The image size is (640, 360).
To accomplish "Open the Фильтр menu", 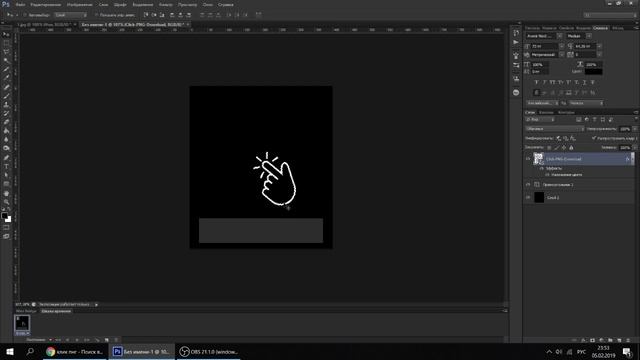I will (x=165, y=4).
